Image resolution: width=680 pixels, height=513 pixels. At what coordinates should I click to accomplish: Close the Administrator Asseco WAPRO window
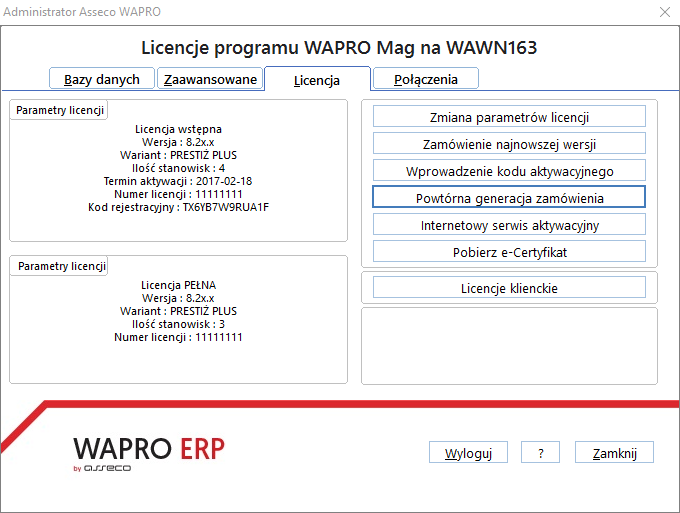pyautogui.click(x=665, y=12)
